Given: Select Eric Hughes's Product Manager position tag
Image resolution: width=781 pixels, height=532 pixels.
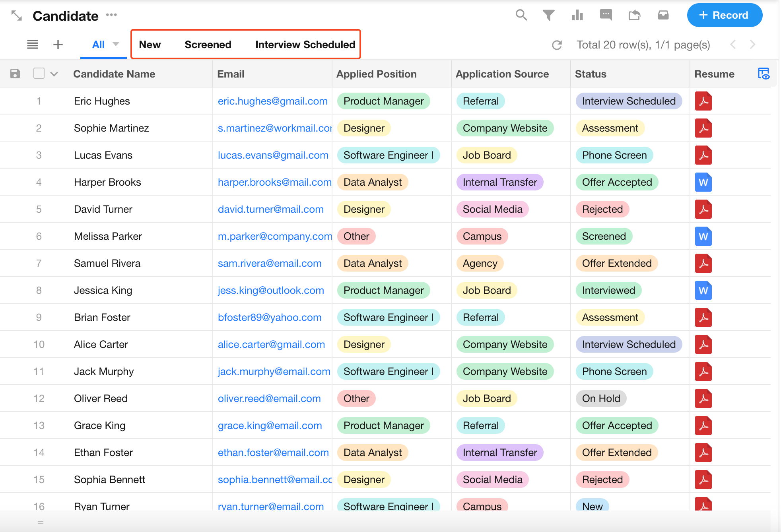Looking at the screenshot, I should 384,101.
